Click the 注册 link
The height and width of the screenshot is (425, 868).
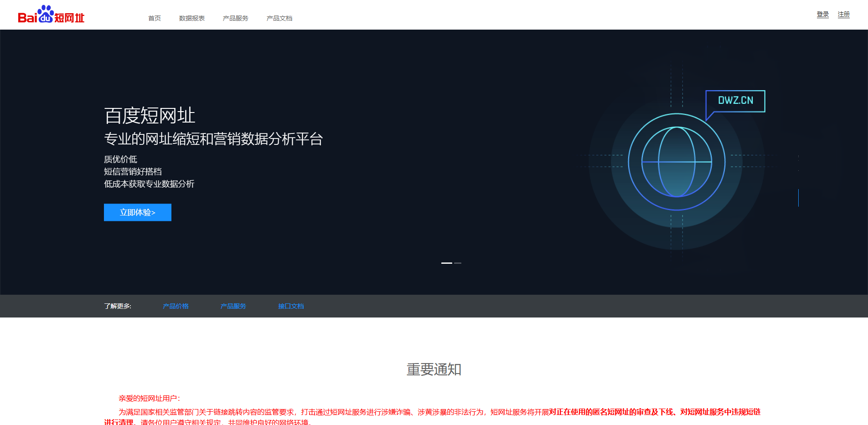pyautogui.click(x=843, y=14)
